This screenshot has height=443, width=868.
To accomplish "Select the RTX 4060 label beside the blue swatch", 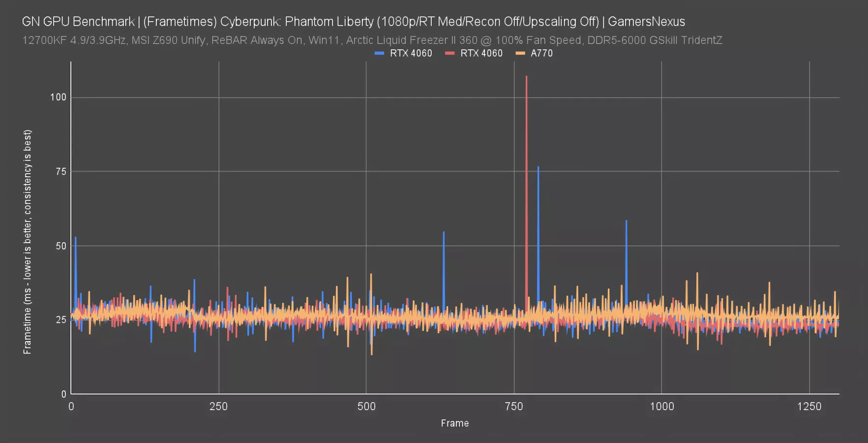I will point(411,53).
